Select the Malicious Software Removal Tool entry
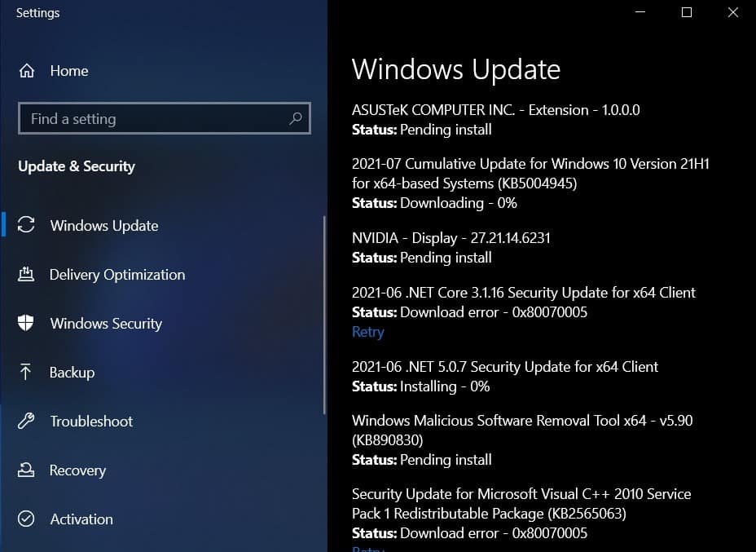756x552 pixels. point(521,430)
